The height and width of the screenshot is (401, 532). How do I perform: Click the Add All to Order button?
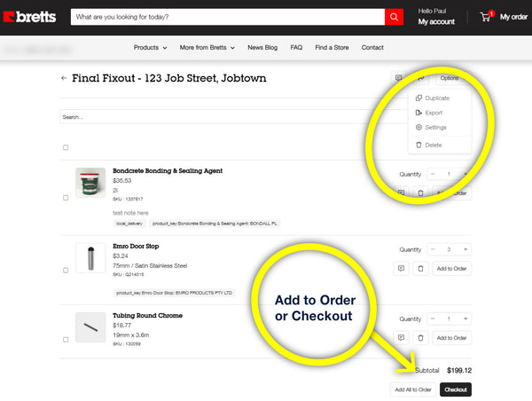(413, 389)
